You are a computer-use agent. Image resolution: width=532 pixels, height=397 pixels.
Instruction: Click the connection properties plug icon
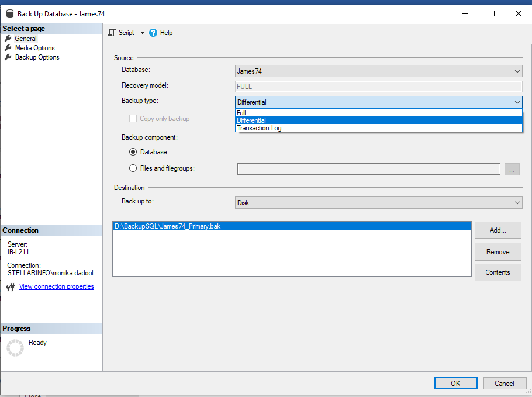11,287
